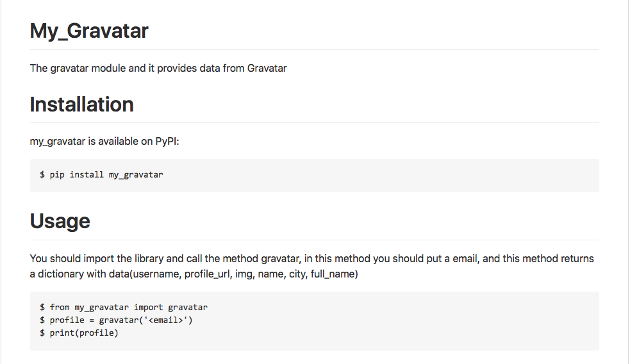
Task: Click the dollar sign before pip install
Action: coord(42,175)
